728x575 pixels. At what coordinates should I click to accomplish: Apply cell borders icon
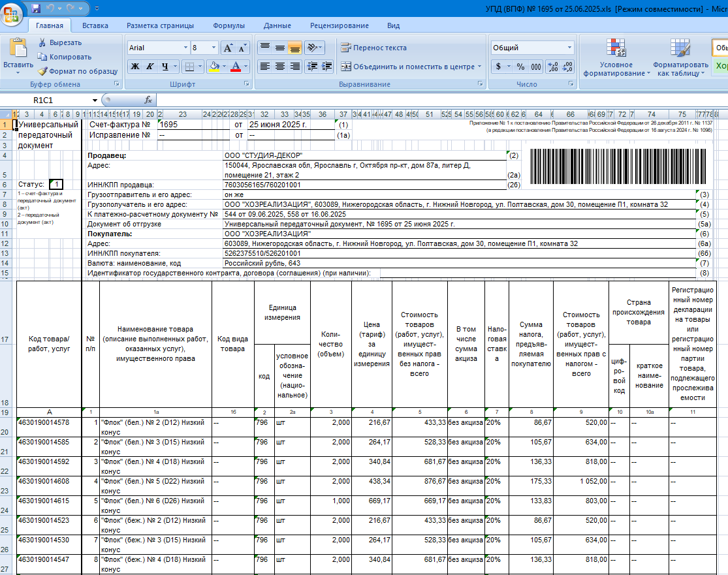click(189, 67)
